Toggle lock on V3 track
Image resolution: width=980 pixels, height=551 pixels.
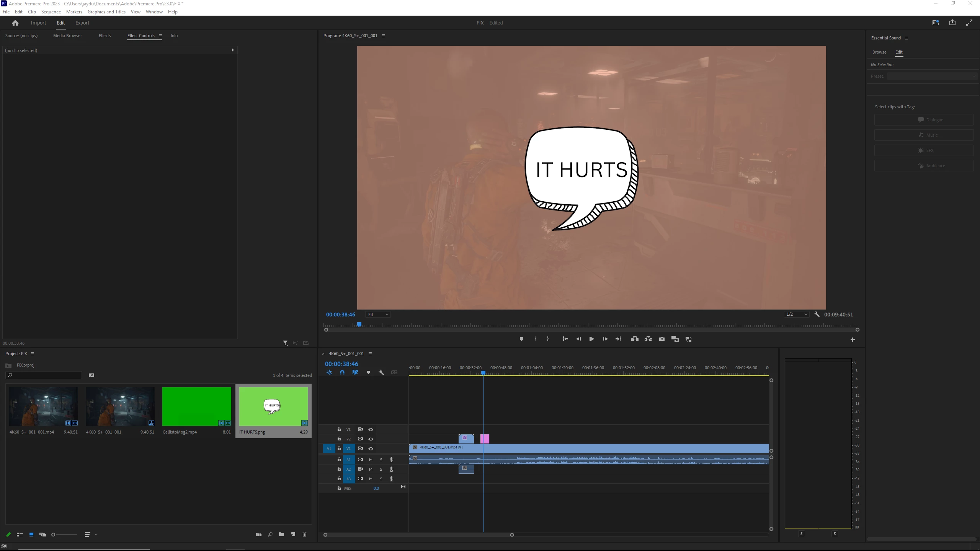click(339, 429)
